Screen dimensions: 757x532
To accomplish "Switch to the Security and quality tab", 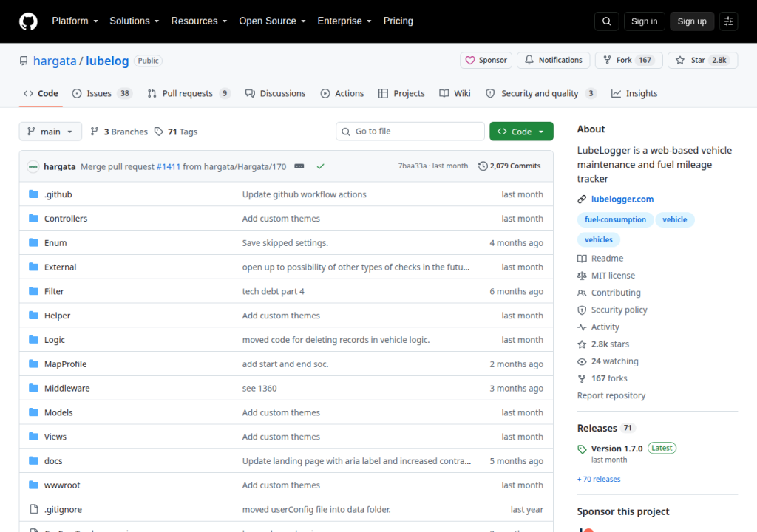I will point(540,94).
